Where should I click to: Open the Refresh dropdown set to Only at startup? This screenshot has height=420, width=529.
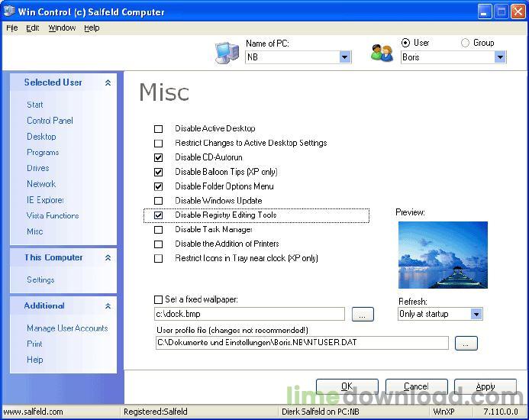[476, 314]
